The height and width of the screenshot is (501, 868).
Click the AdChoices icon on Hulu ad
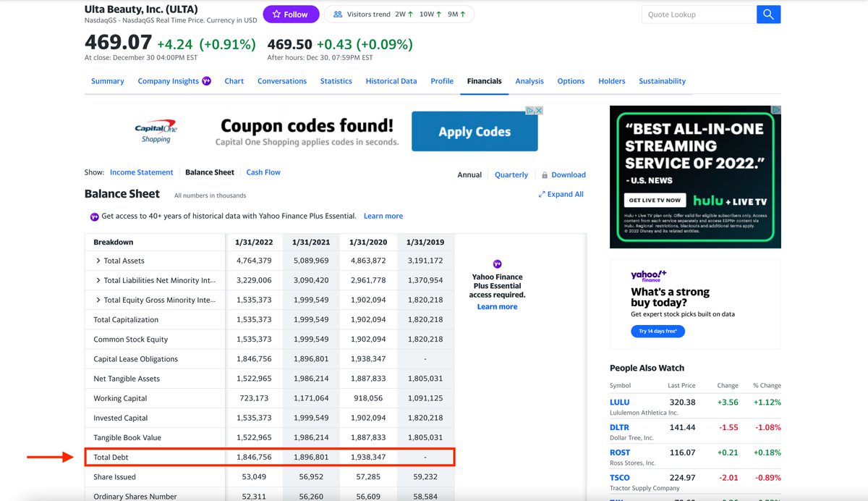click(776, 110)
